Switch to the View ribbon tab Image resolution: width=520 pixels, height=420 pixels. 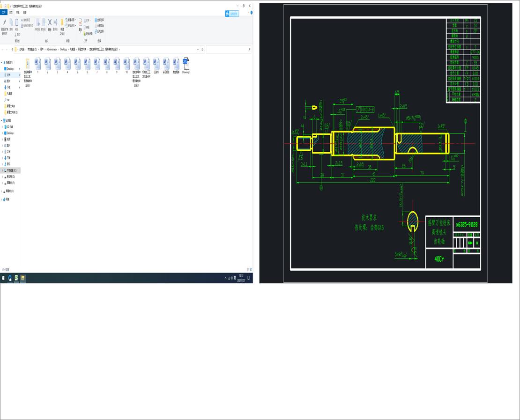coord(25,12)
